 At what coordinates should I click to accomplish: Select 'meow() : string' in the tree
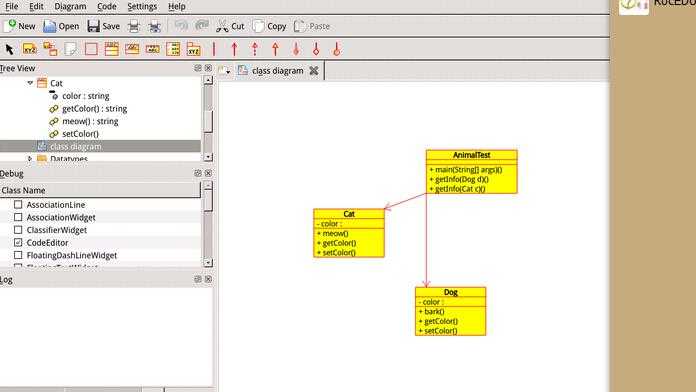[90, 121]
